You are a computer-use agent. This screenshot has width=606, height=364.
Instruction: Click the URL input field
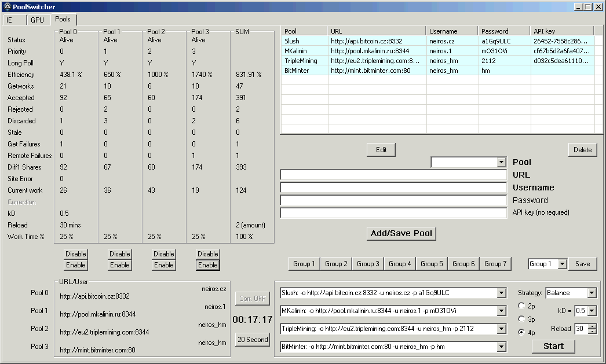[393, 175]
